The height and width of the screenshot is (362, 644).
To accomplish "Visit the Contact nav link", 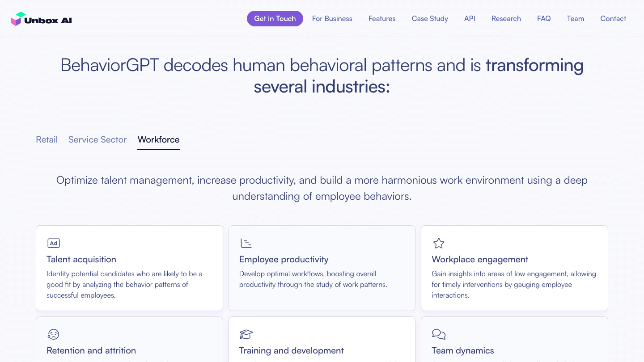I will tap(613, 19).
